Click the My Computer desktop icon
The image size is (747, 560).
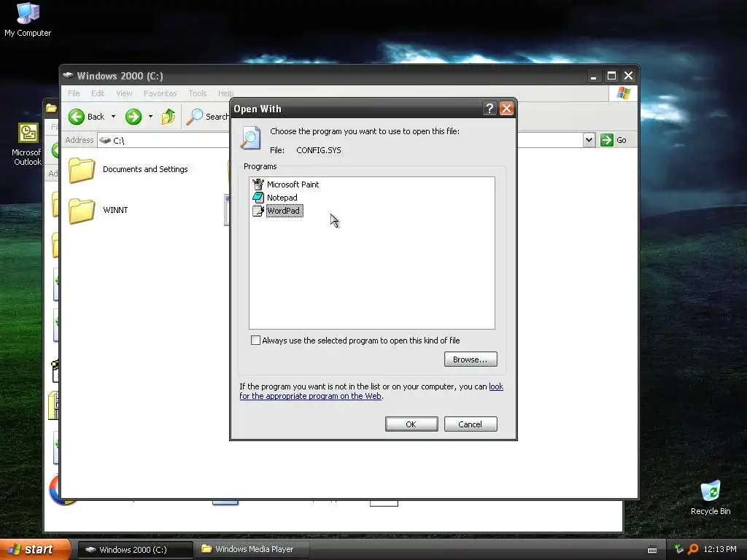coord(28,19)
